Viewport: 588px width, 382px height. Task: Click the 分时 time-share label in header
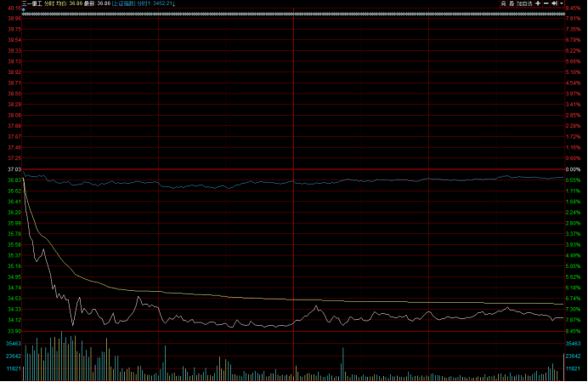click(49, 3)
